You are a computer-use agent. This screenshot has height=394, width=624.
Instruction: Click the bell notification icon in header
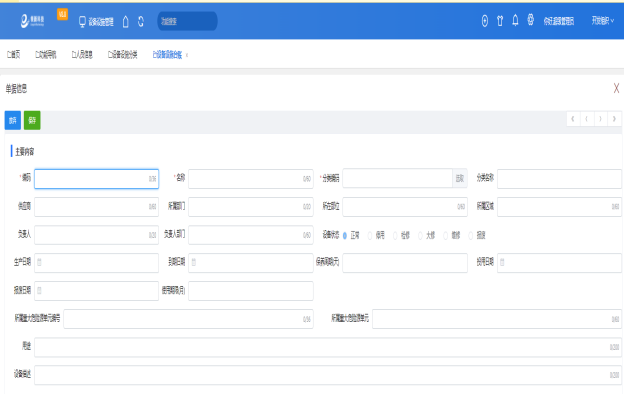coord(515,20)
